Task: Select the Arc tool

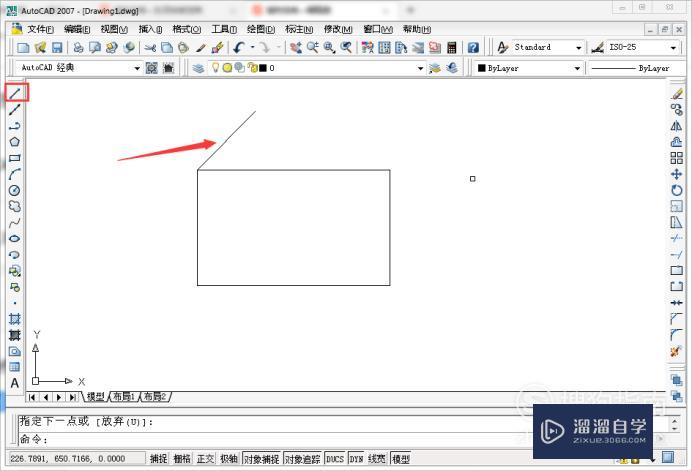Action: [15, 174]
